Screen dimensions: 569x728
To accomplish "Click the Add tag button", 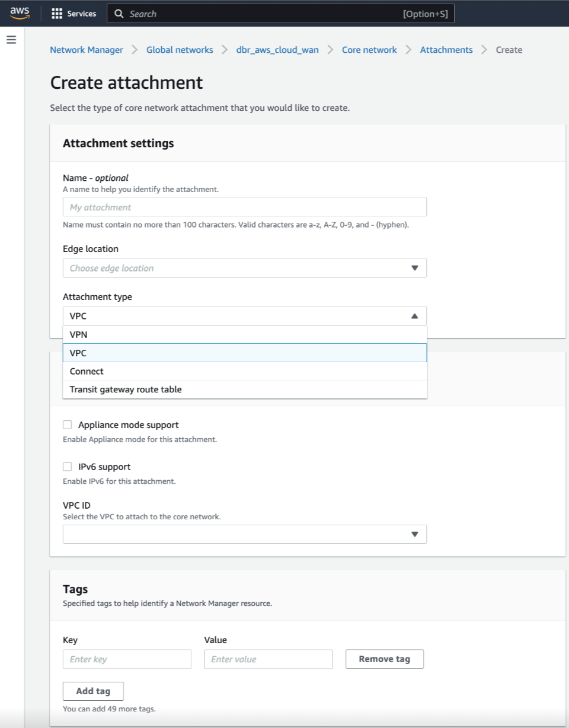I will click(x=93, y=691).
